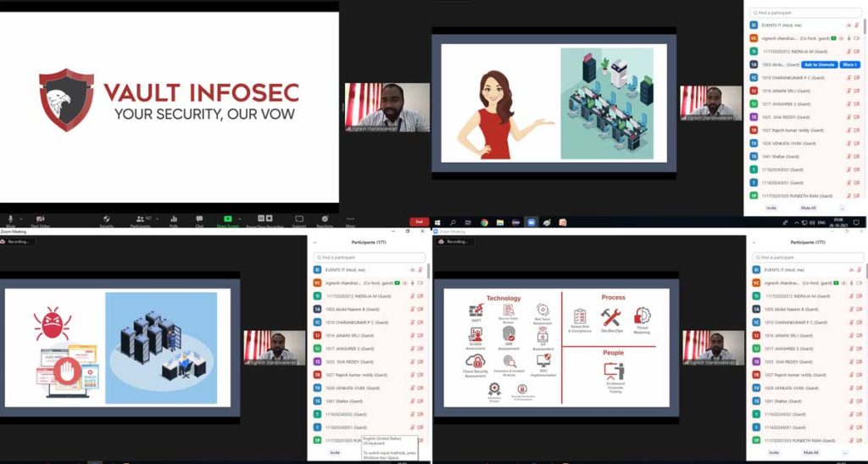
Task: Click Invite in the woman-slide window panel
Action: (771, 208)
